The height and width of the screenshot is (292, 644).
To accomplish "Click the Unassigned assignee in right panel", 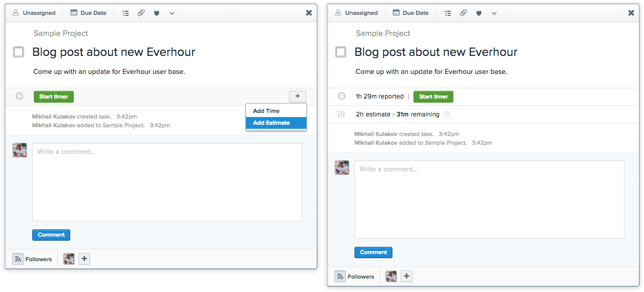I will [356, 13].
